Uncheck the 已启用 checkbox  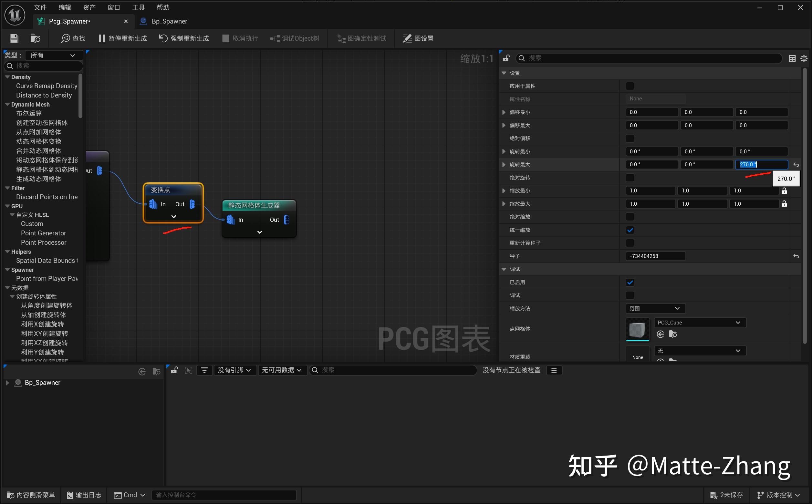(x=630, y=282)
